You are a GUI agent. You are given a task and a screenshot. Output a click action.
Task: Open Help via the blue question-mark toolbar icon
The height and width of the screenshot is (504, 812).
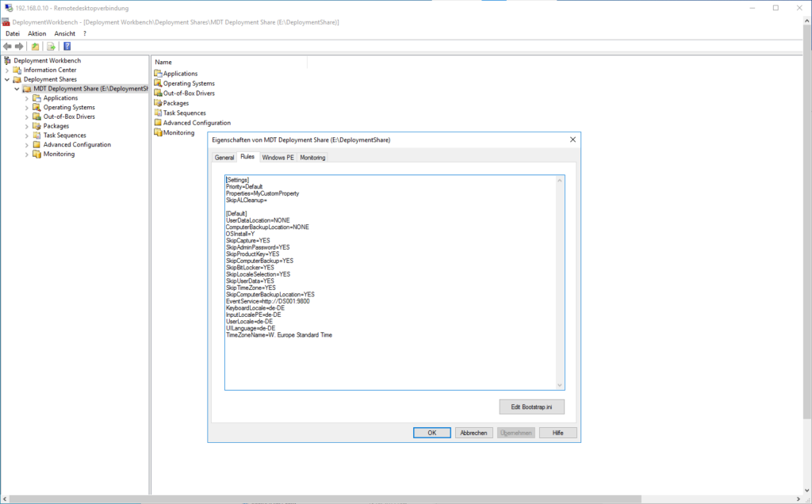tap(67, 47)
